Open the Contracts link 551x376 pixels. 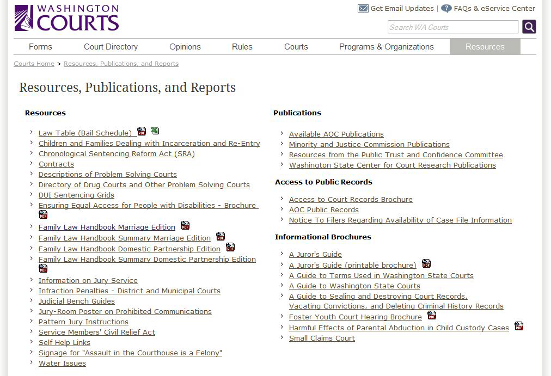[56, 164]
